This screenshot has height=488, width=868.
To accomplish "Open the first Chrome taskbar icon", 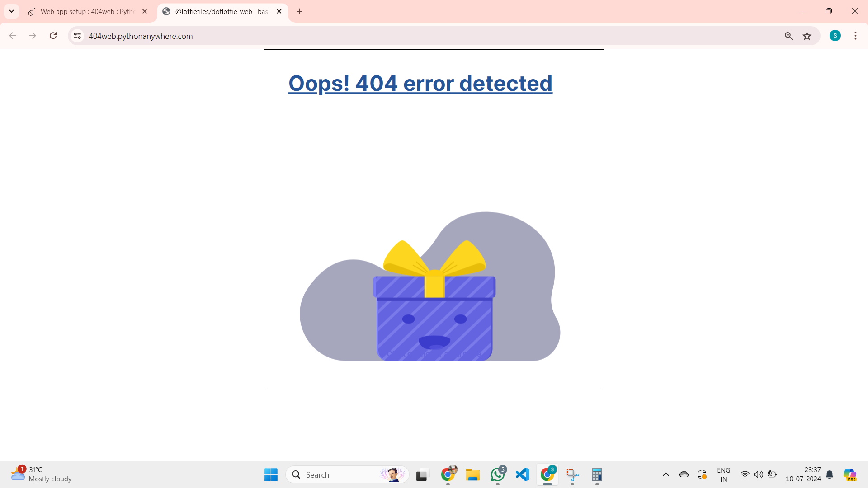I will 448,474.
